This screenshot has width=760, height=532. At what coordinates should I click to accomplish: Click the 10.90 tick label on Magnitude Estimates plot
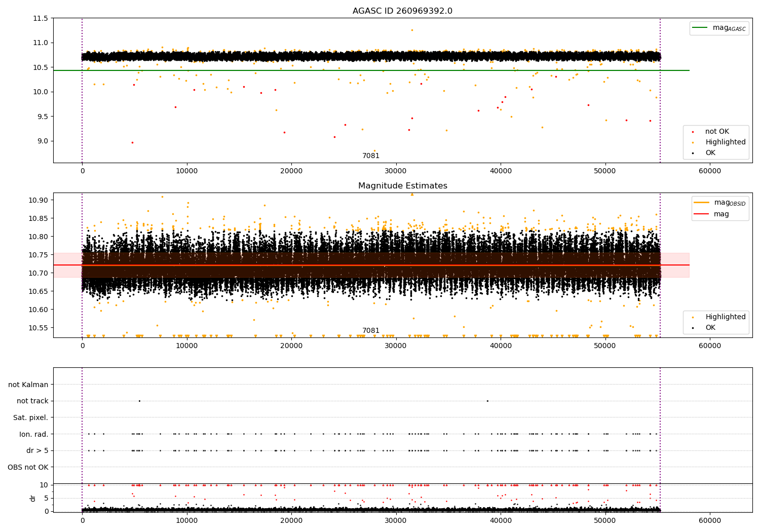click(38, 200)
